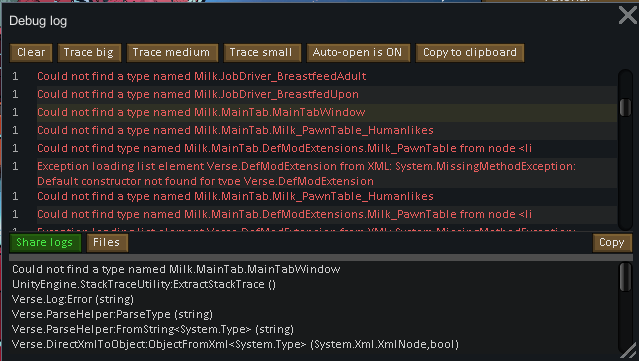The width and height of the screenshot is (639, 361).
Task: Click the green Share logs button
Action: (45, 243)
